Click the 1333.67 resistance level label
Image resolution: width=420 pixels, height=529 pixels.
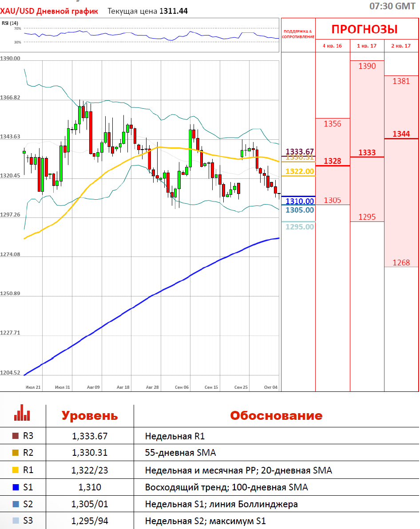[x=300, y=151]
